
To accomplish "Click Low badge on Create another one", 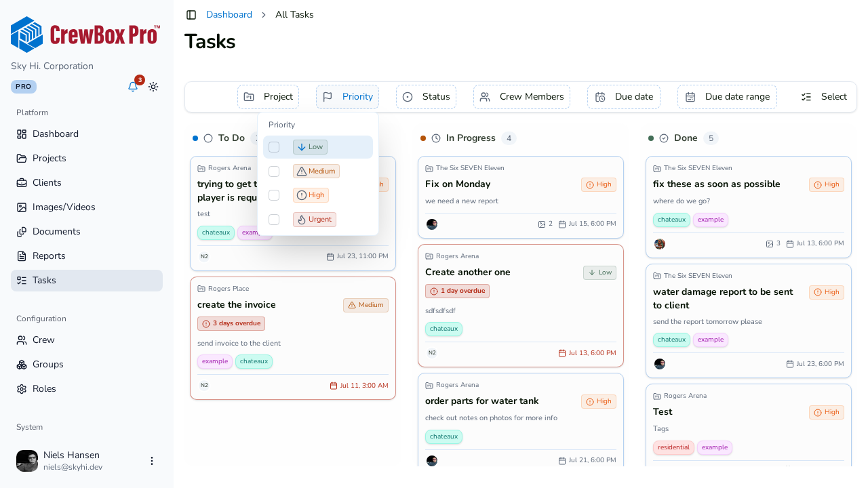I will pyautogui.click(x=599, y=272).
